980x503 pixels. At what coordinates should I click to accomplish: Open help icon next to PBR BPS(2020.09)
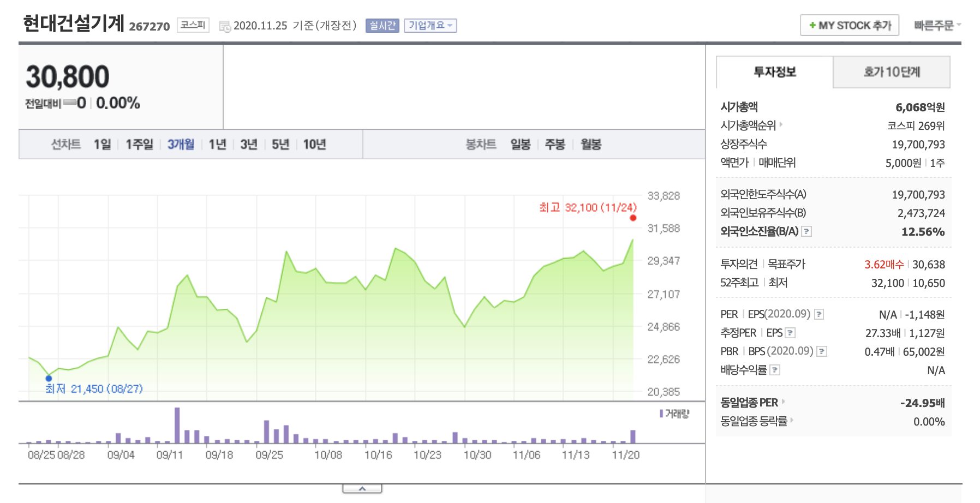pyautogui.click(x=822, y=351)
